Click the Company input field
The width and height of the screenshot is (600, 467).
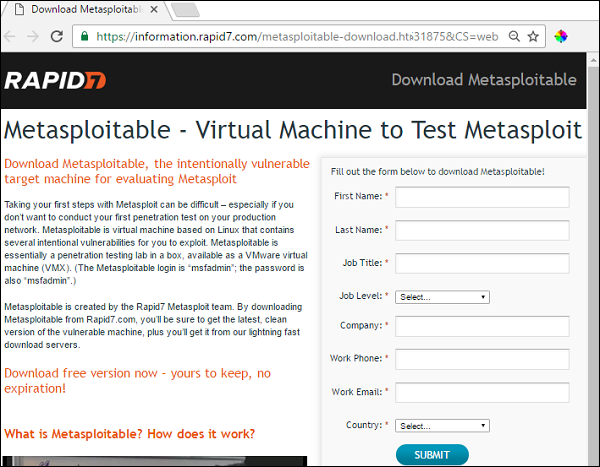[482, 326]
